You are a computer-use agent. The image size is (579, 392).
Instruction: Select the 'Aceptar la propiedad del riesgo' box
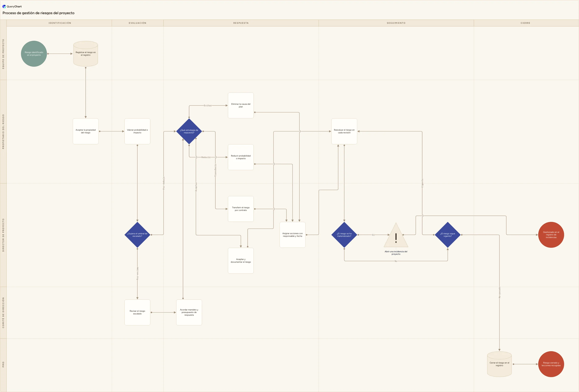pos(86,131)
